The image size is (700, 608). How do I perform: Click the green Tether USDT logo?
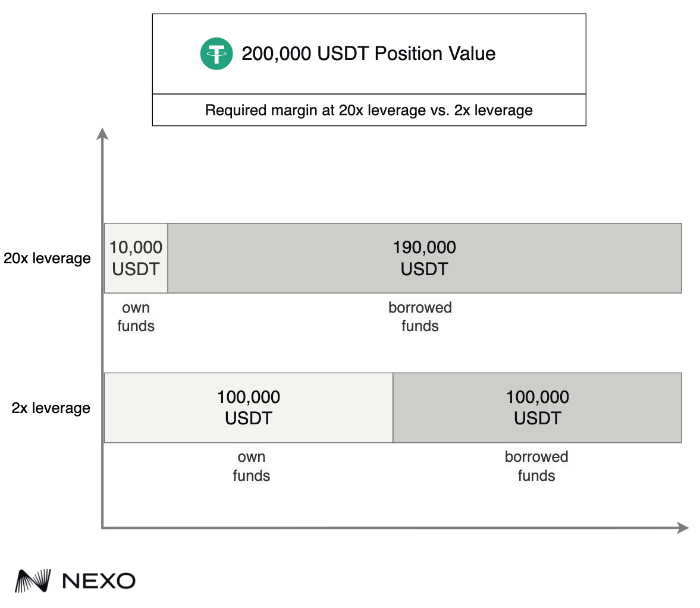(x=216, y=53)
